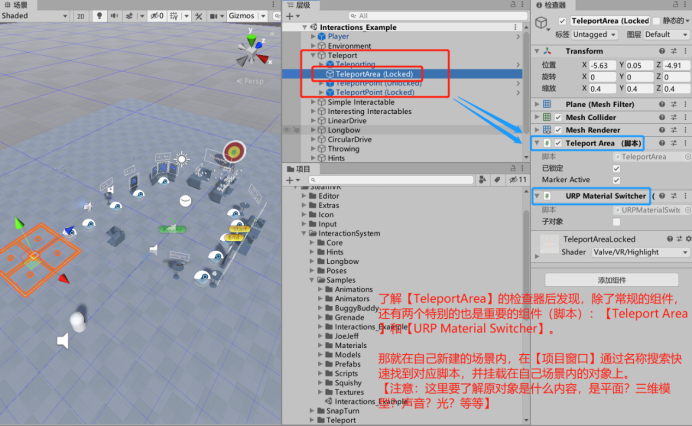Switch to the 检查器 (Inspector) tab
This screenshot has height=426, width=692.
pyautogui.click(x=551, y=5)
